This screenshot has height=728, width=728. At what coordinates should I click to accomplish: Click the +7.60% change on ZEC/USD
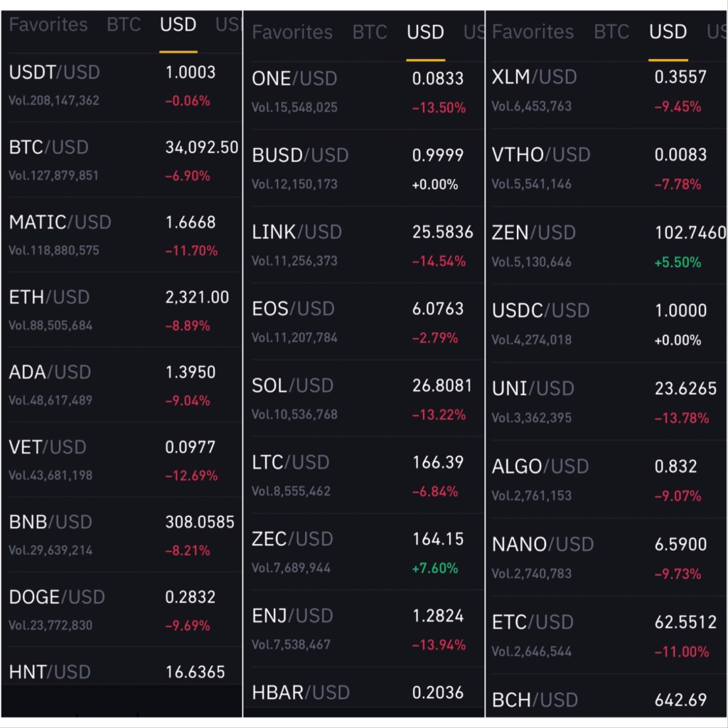[435, 568]
